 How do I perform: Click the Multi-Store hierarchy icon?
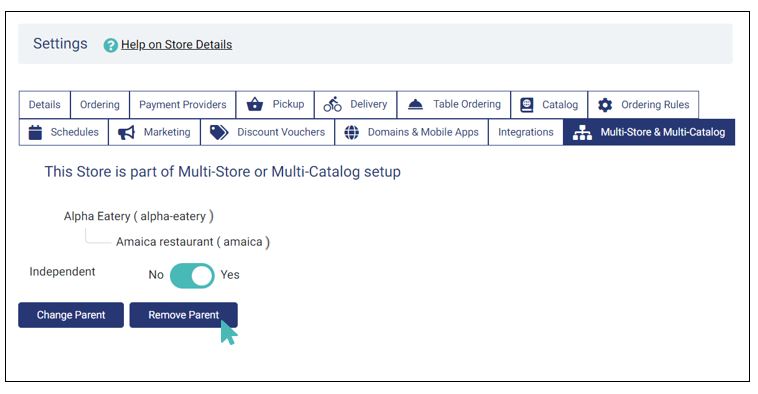pos(582,132)
